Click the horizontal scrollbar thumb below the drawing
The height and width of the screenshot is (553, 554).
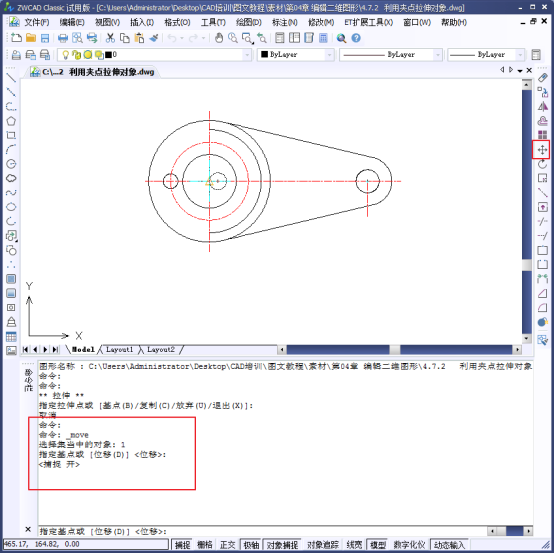tap(395, 349)
